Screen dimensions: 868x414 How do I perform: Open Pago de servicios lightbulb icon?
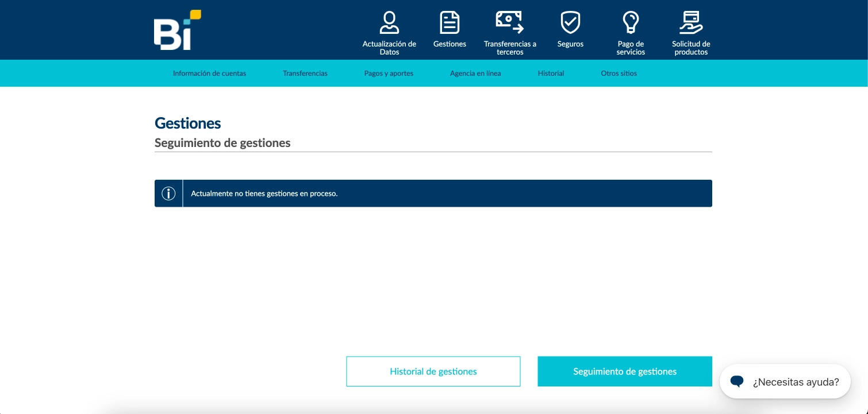point(631,23)
